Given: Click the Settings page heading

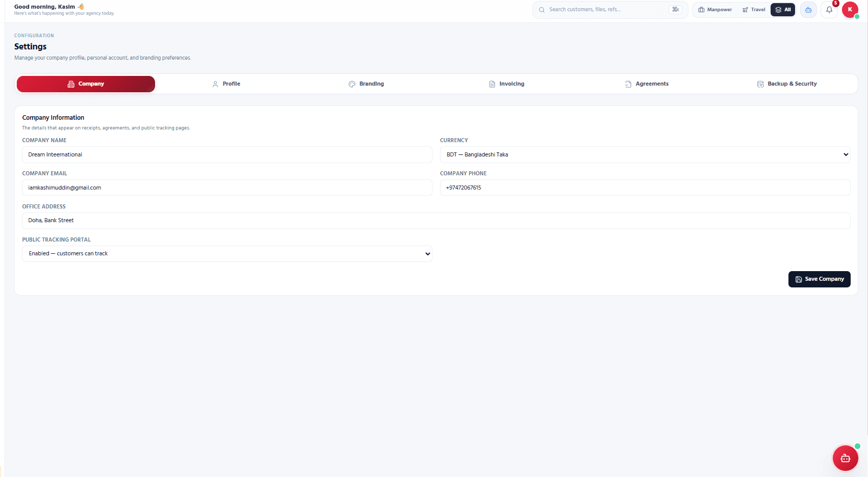Looking at the screenshot, I should (x=30, y=46).
